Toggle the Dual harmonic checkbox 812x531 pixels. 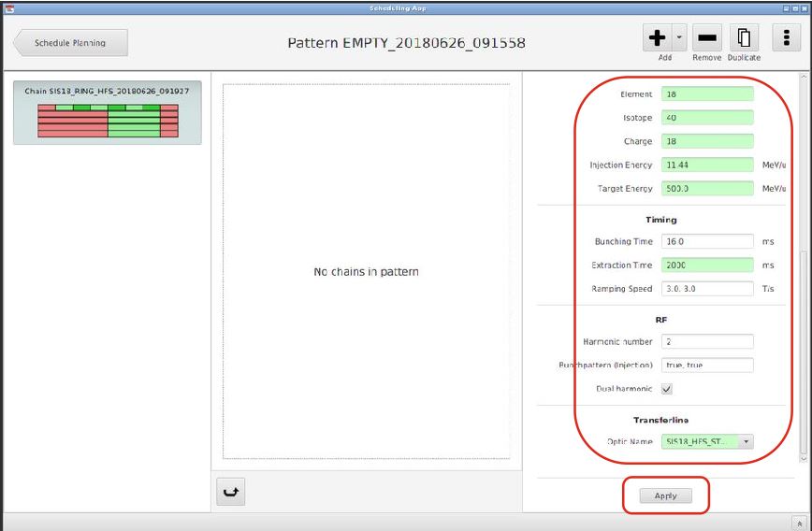667,389
